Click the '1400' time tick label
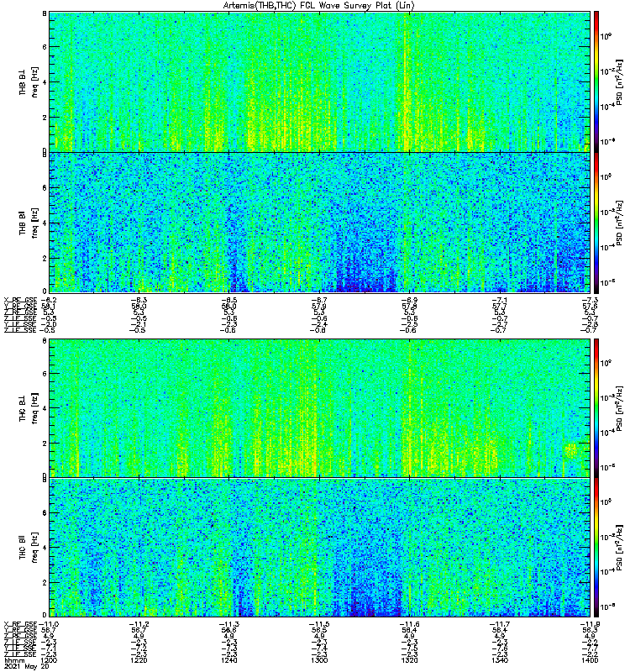 coord(590,660)
